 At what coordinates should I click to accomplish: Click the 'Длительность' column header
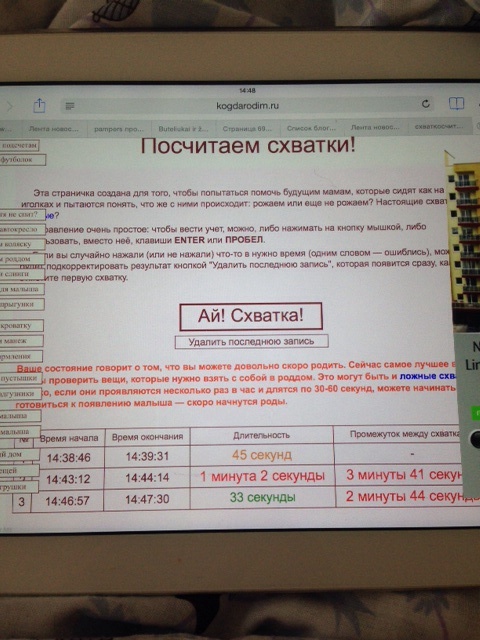coord(261,435)
